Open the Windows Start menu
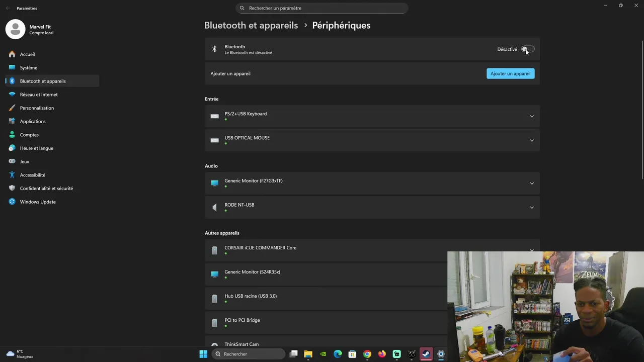This screenshot has height=362, width=644. pos(203,354)
